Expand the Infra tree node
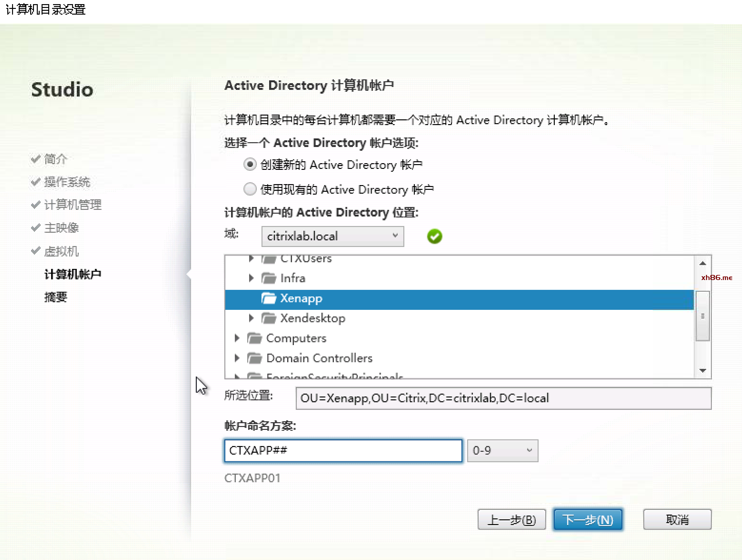742x560 pixels. [251, 278]
